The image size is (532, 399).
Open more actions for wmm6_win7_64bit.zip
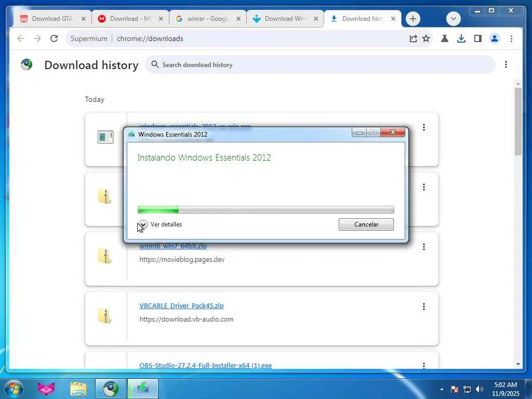(424, 247)
